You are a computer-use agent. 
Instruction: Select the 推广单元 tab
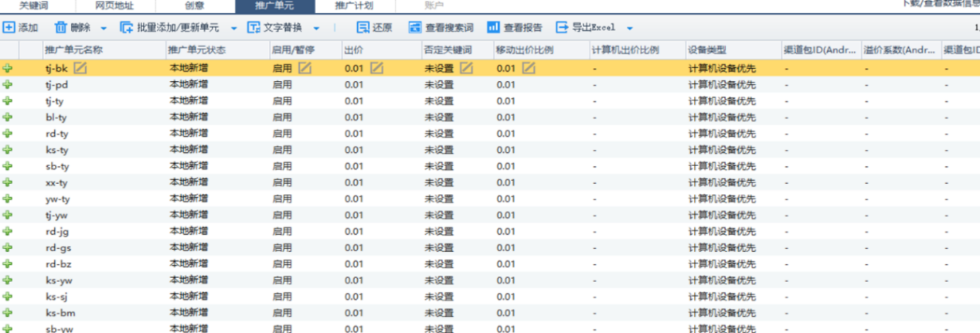(274, 5)
